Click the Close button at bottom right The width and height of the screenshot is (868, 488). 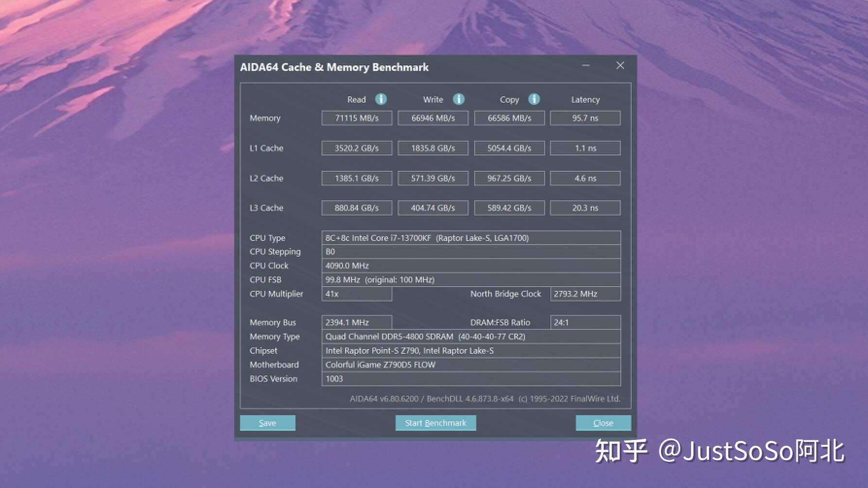tap(603, 423)
